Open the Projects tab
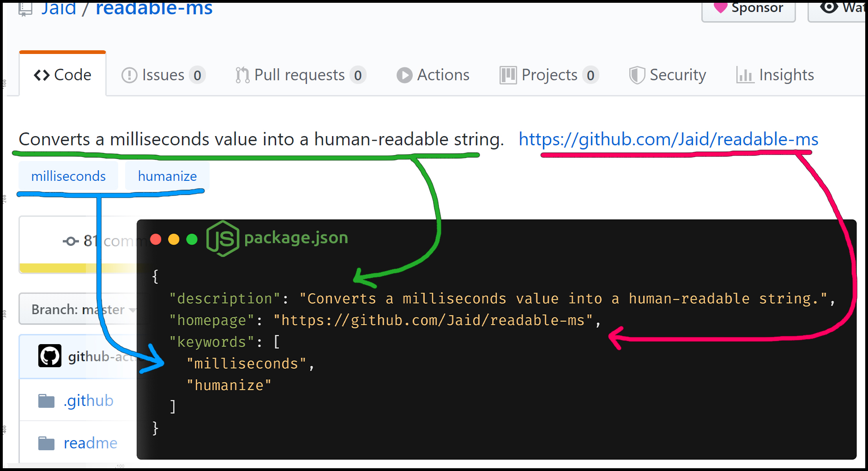Viewport: 868px width, 471px height. [549, 75]
